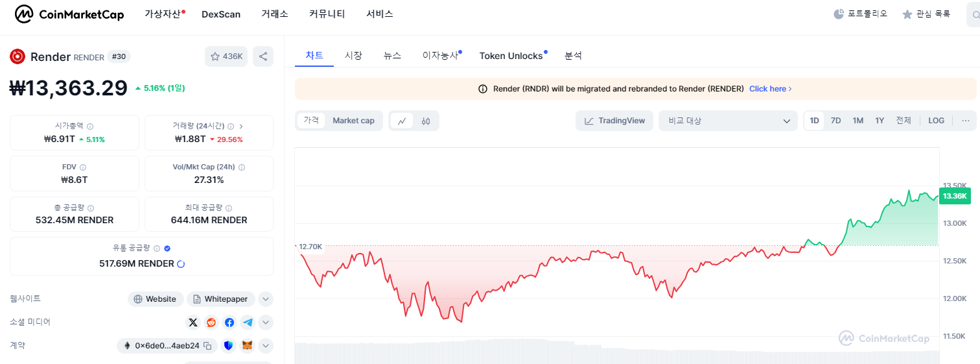Viewport: 980px width, 364px height.
Task: Add token to MetaMask fox icon
Action: click(x=247, y=346)
